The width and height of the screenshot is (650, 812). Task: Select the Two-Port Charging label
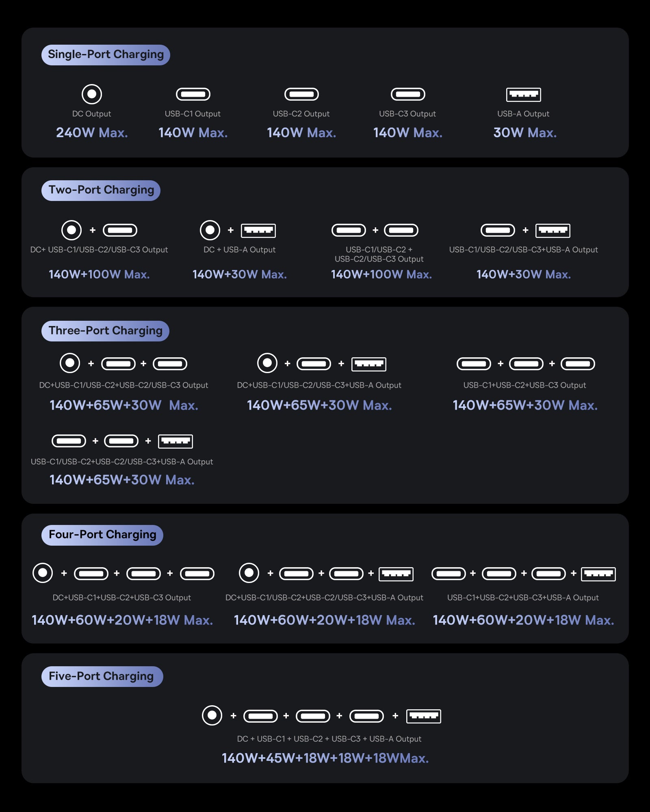101,190
